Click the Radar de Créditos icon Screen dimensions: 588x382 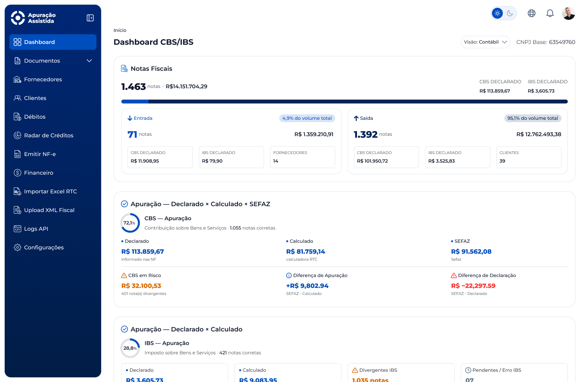click(17, 135)
